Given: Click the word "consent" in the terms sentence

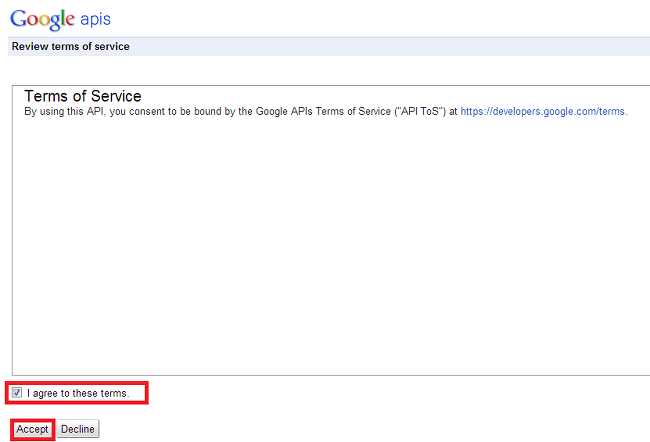Looking at the screenshot, I should (147, 112).
